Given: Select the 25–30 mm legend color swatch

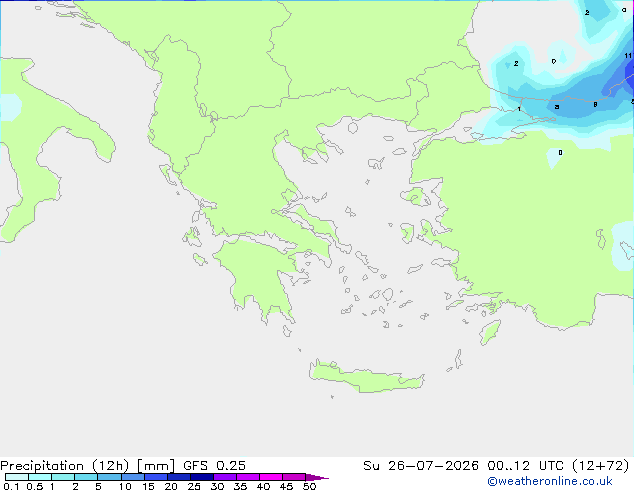Looking at the screenshot, I should pyautogui.click(x=202, y=477).
